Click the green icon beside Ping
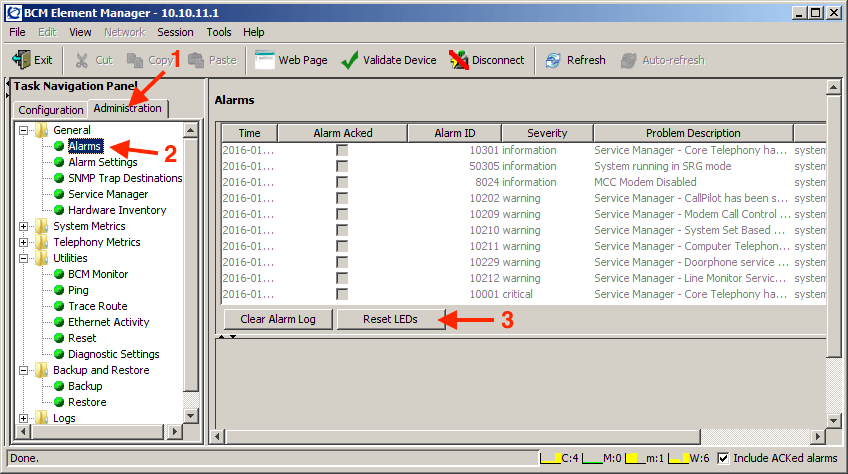The height and width of the screenshot is (474, 848). tap(59, 290)
